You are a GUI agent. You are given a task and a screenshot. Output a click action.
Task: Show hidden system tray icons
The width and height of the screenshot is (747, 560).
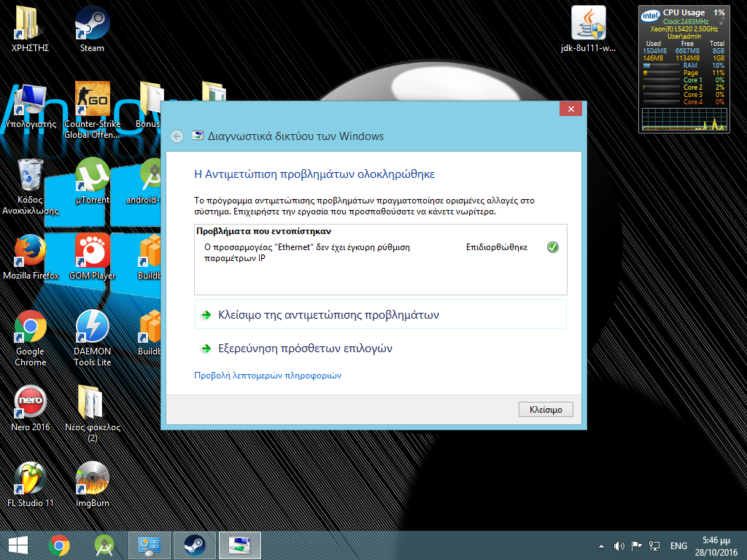(x=601, y=545)
